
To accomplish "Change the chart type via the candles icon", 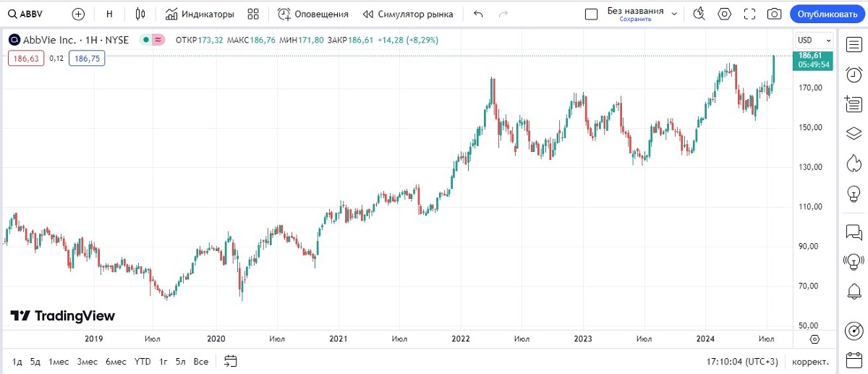I will [140, 14].
